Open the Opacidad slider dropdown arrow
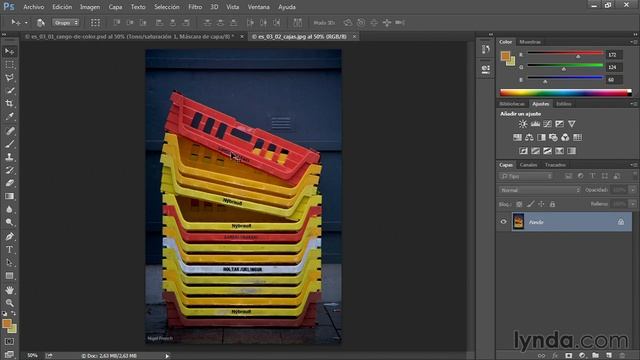The width and height of the screenshot is (640, 360). pos(633,190)
